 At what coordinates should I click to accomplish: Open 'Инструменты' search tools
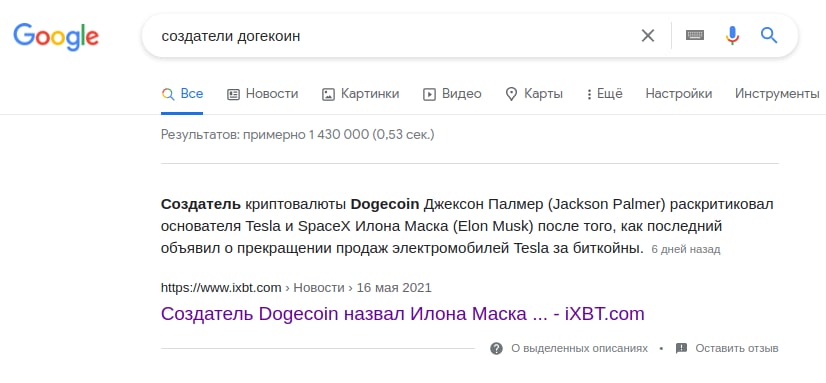pyautogui.click(x=777, y=94)
